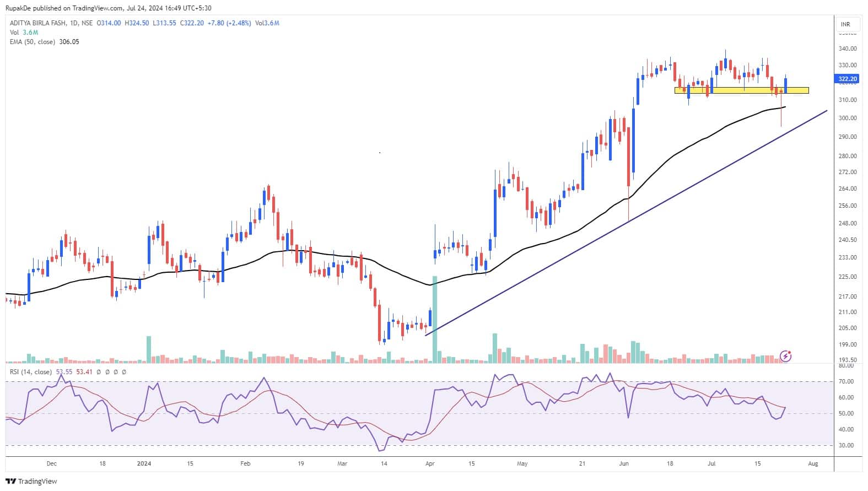
Task: Click the Aug date axis label
Action: coord(813,463)
